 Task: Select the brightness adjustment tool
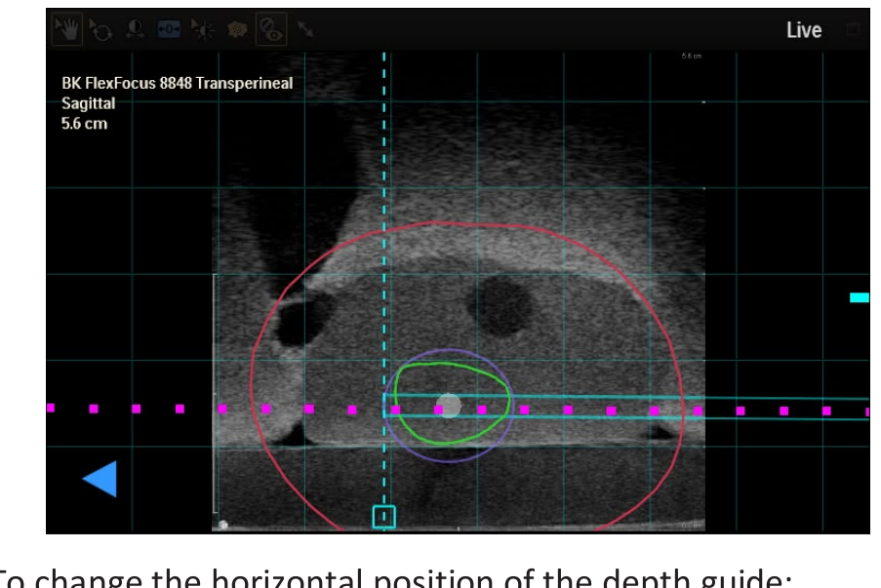point(202,28)
